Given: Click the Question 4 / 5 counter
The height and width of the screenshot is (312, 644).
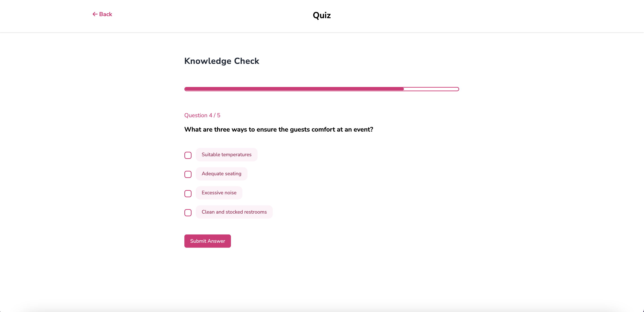Looking at the screenshot, I should (x=202, y=115).
